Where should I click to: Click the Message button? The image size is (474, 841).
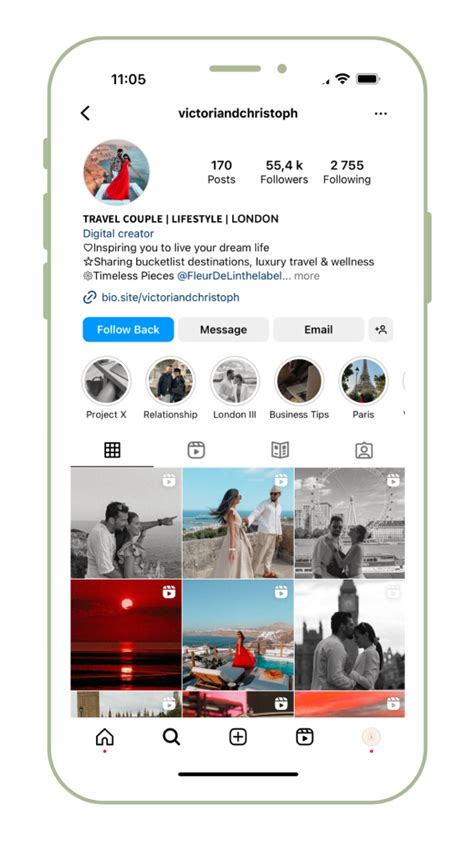[223, 329]
